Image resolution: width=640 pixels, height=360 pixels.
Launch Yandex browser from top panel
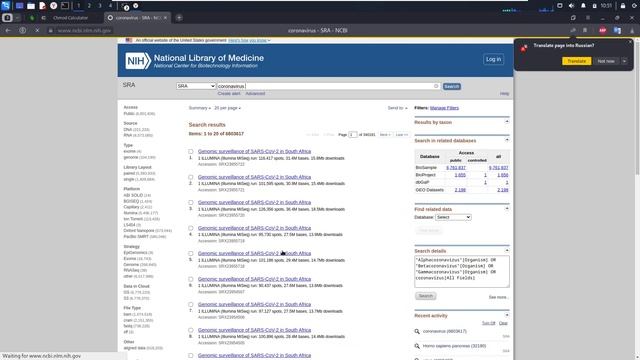click(53, 6)
